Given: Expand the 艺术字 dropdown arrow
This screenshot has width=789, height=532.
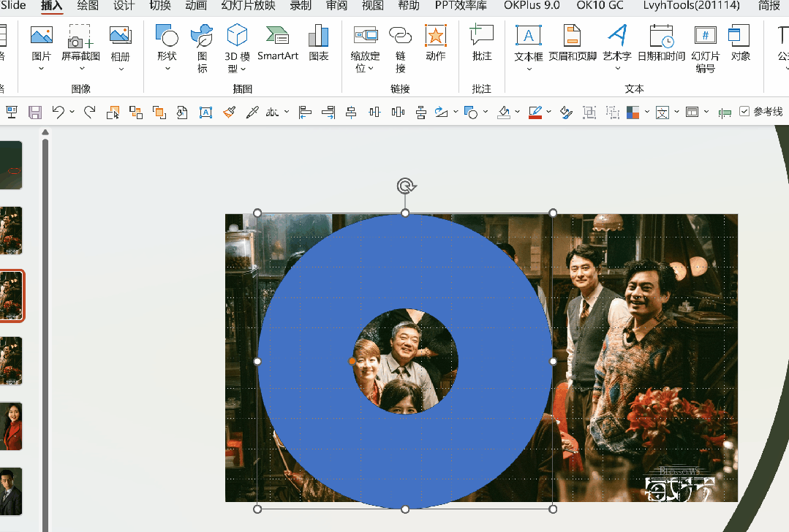Looking at the screenshot, I should (x=617, y=69).
